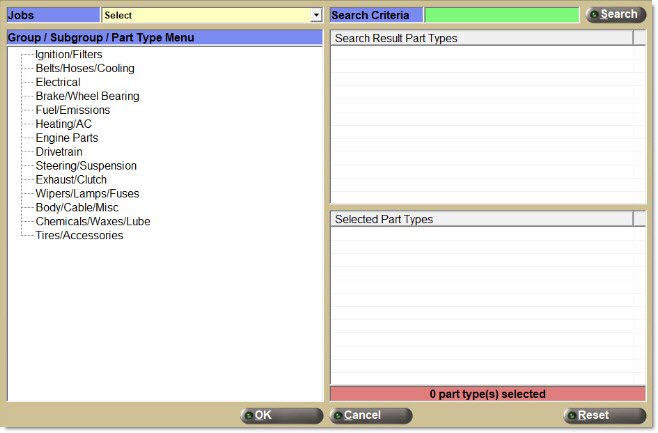Select the Chemicals/Waxes/Lube group
This screenshot has height=433, width=658.
coord(93,222)
